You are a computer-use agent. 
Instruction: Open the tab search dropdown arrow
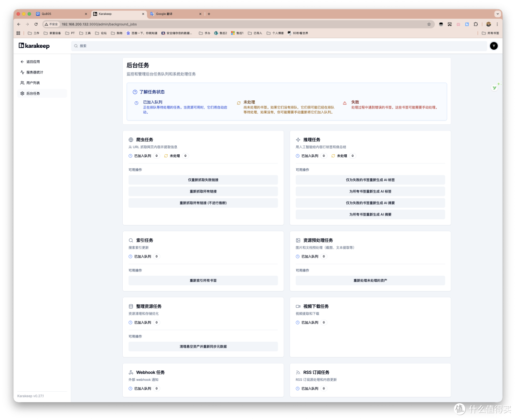497,14
